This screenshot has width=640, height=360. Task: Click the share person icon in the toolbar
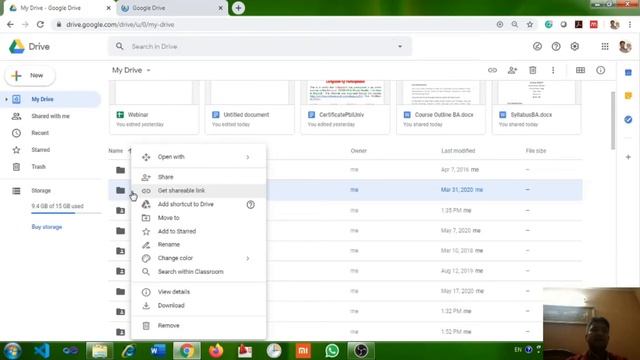(512, 70)
